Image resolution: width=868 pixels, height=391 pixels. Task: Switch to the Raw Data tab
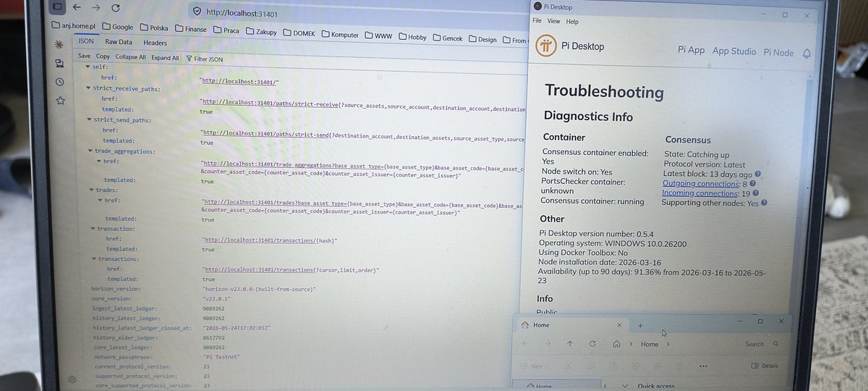coord(119,42)
